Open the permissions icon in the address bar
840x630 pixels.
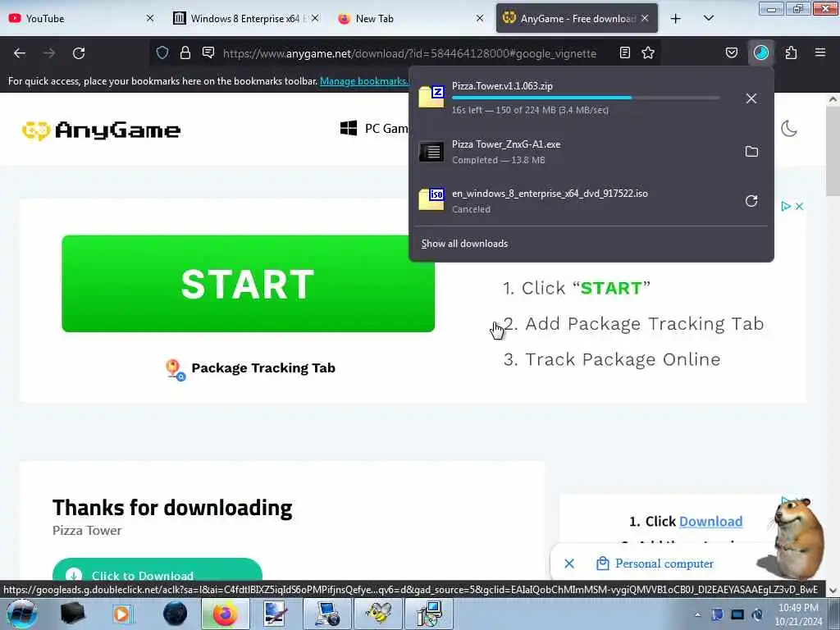(x=208, y=52)
